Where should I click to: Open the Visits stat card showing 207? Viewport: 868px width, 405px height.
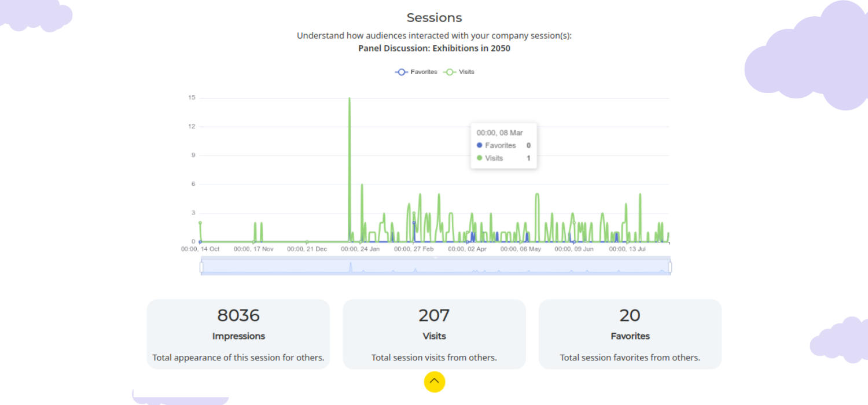click(x=434, y=334)
